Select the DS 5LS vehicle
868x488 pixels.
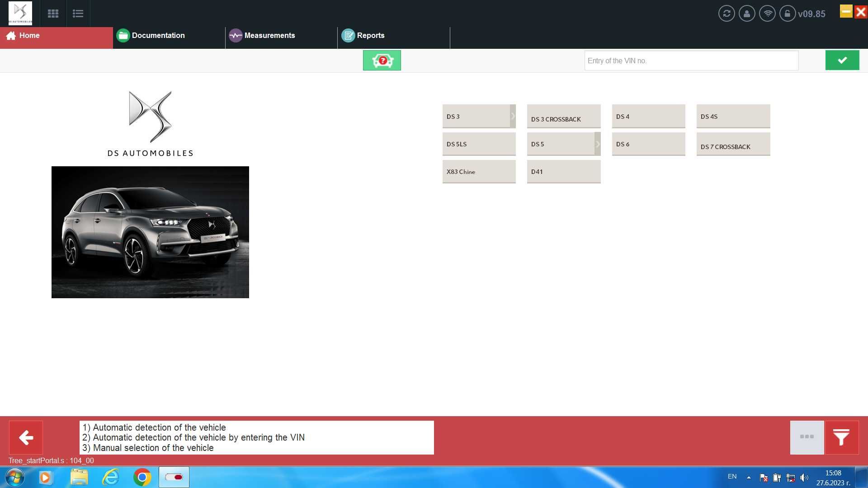tap(479, 144)
